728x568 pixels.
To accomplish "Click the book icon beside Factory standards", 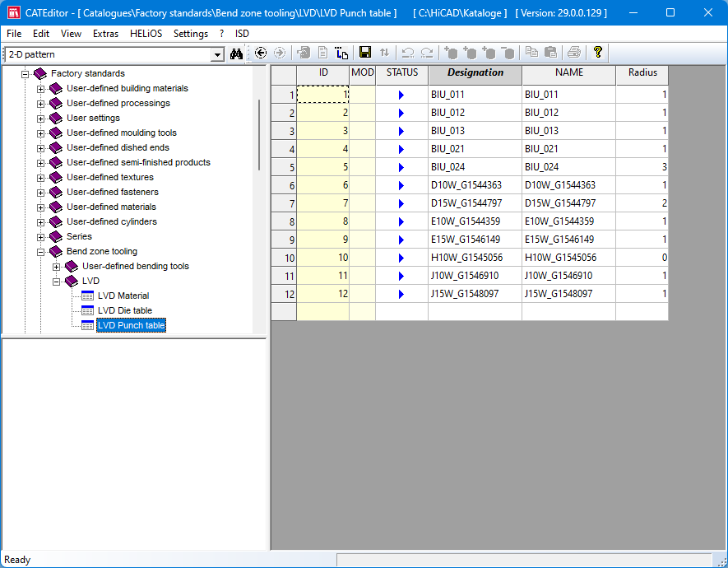I will click(40, 73).
